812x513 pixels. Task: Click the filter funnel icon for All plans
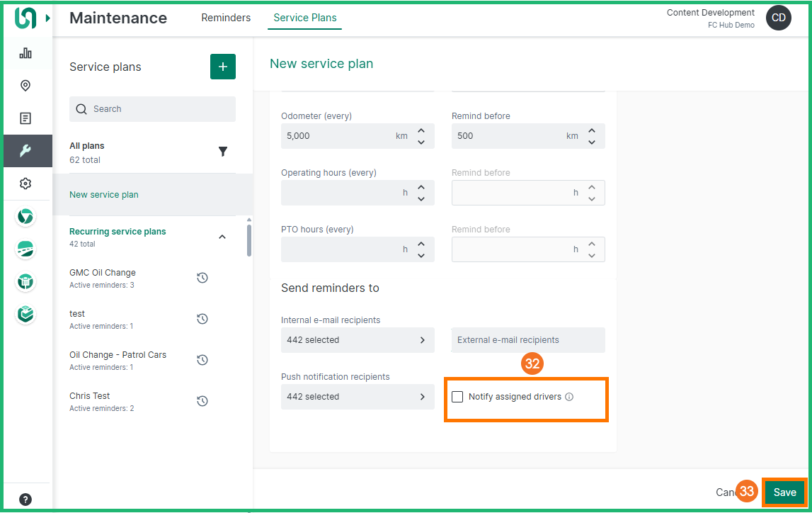click(x=223, y=152)
